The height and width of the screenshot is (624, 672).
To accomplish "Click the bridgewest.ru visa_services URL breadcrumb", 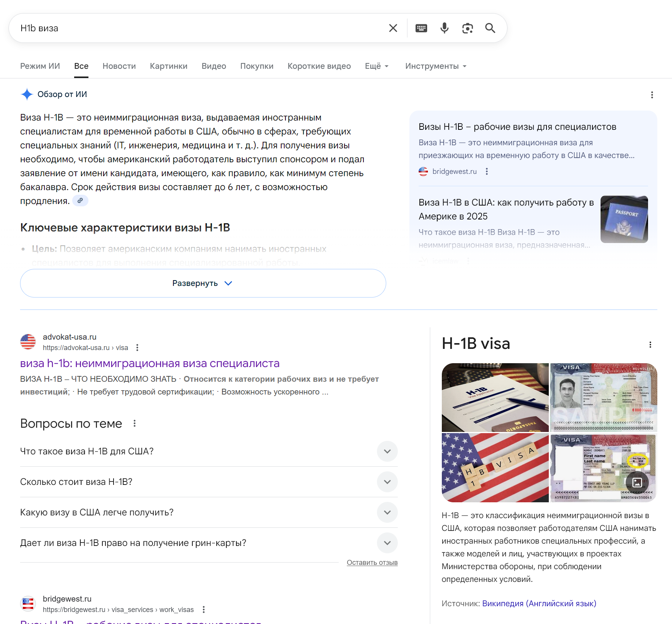I will pyautogui.click(x=118, y=610).
